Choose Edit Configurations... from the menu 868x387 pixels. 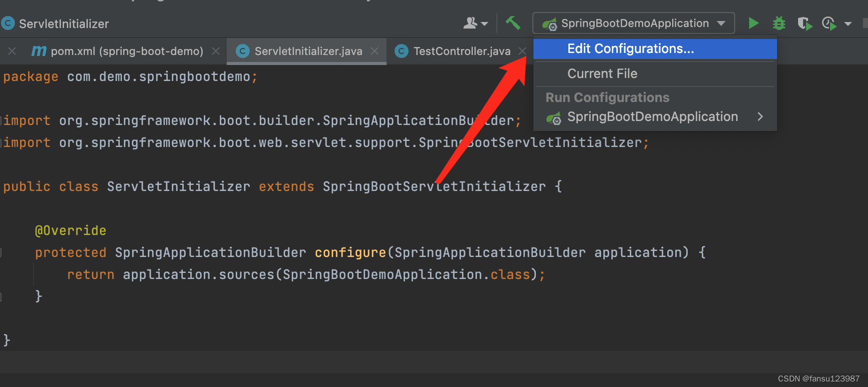(x=655, y=49)
